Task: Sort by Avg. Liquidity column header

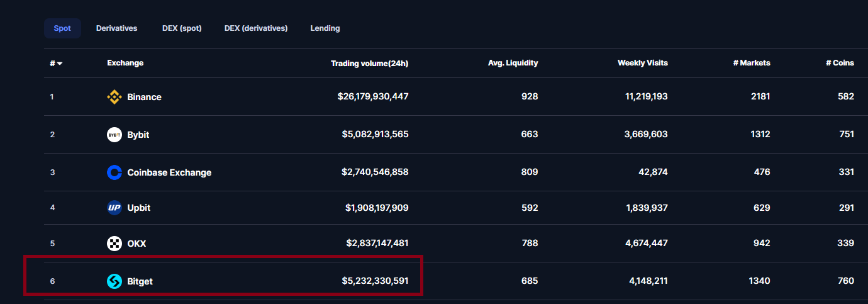Action: (513, 63)
